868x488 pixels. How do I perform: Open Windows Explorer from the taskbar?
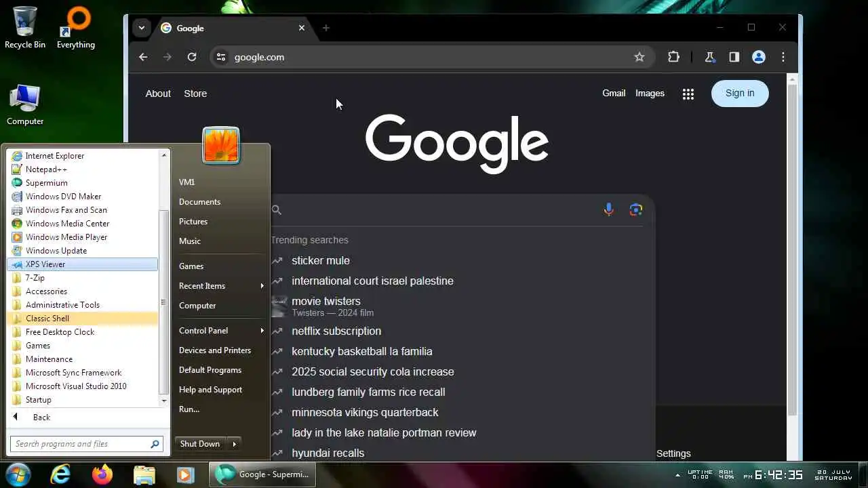144,474
